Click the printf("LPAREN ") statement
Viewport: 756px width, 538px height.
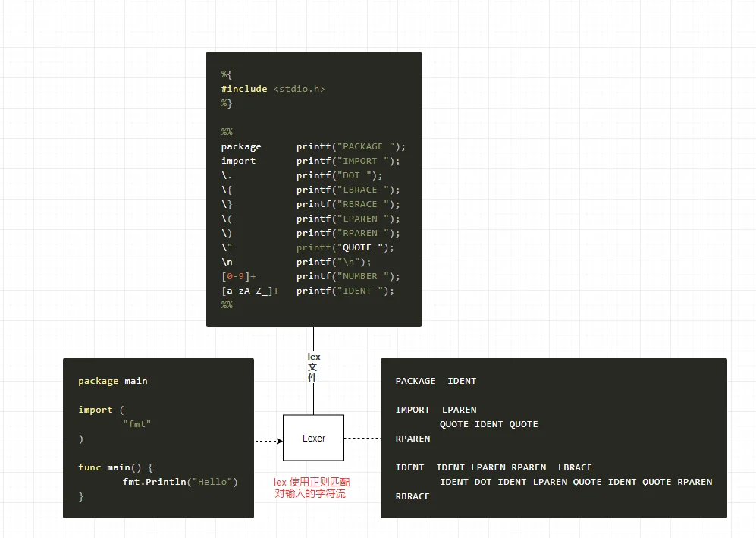point(348,219)
